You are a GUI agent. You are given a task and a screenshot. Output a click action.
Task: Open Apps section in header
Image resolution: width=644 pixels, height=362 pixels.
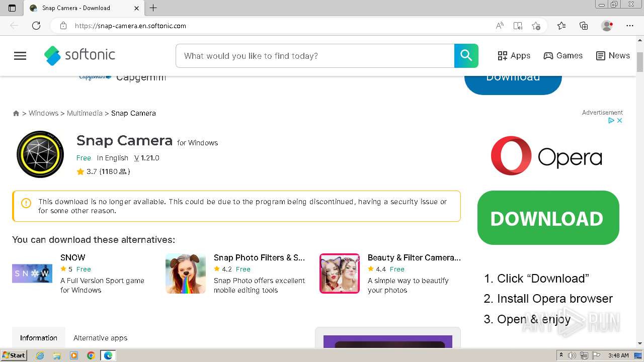[x=514, y=56]
